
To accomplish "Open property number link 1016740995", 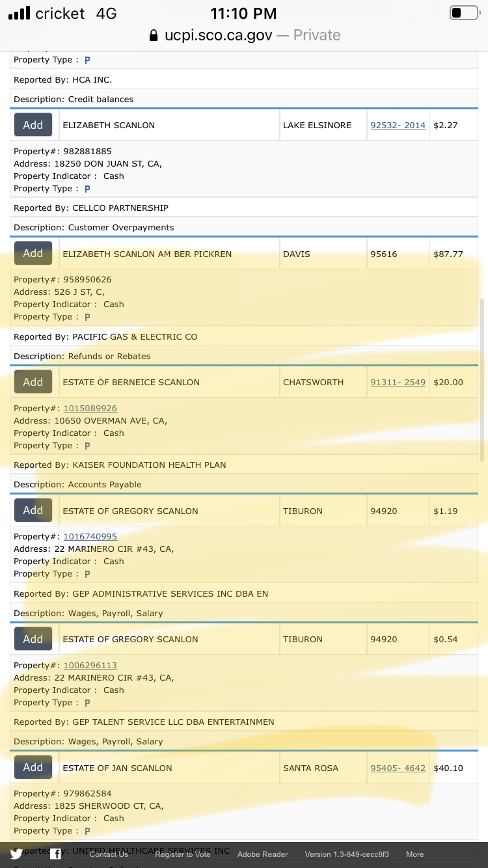I will point(90,536).
